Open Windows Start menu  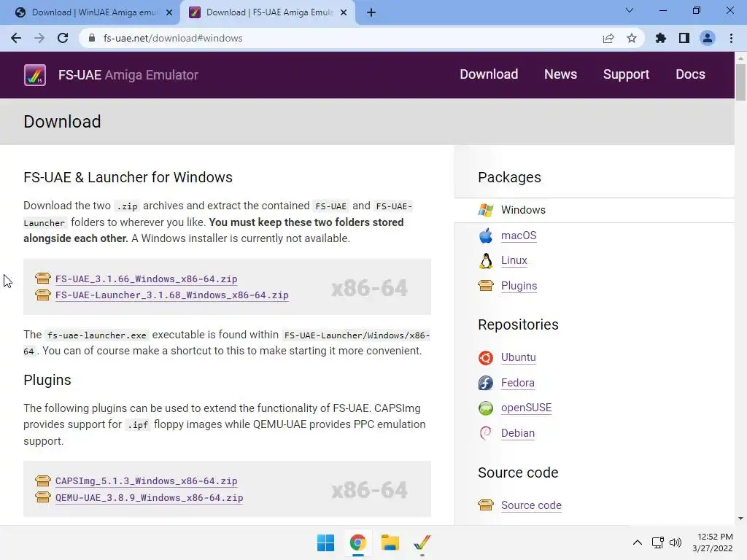326,542
